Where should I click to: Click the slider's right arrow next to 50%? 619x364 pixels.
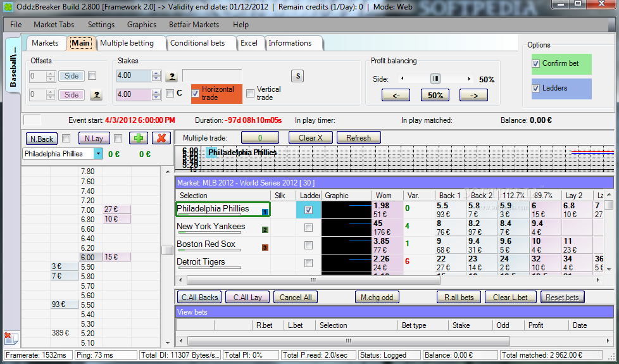pyautogui.click(x=469, y=79)
